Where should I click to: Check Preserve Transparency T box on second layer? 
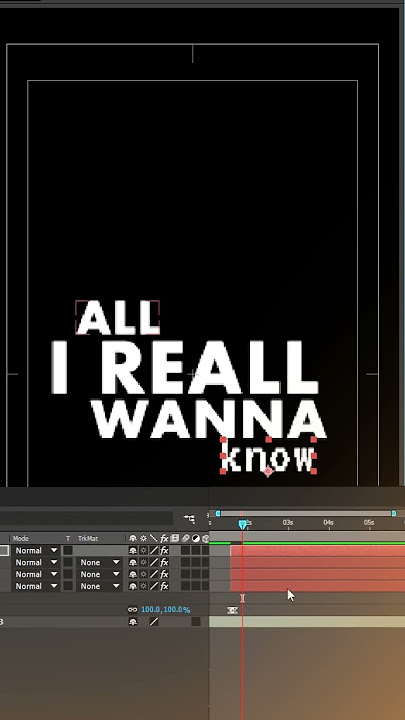(68, 562)
